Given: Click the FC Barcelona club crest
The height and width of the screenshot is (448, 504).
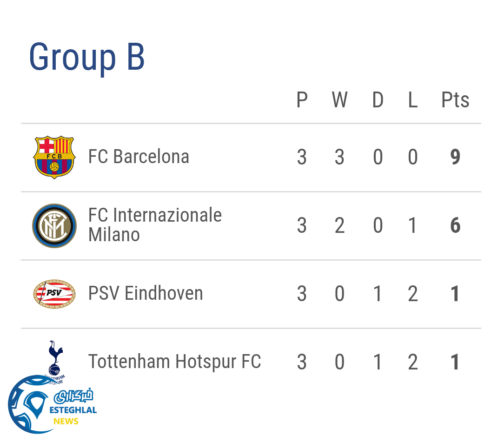Looking at the screenshot, I should point(54,157).
